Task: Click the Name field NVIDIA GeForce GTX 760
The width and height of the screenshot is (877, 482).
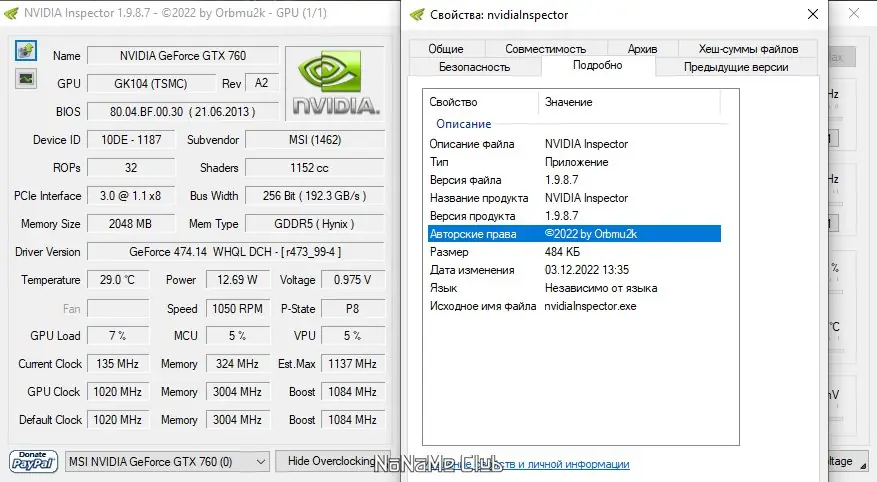Action: point(183,55)
